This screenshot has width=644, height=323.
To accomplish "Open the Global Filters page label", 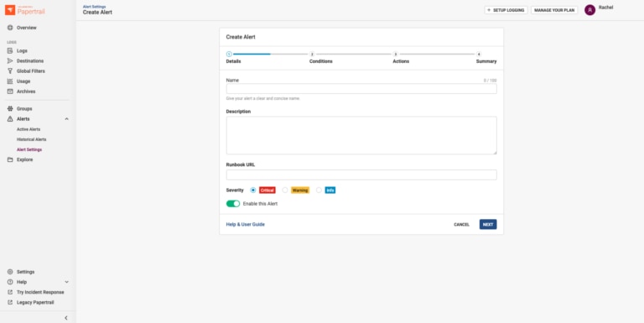I will tap(31, 71).
